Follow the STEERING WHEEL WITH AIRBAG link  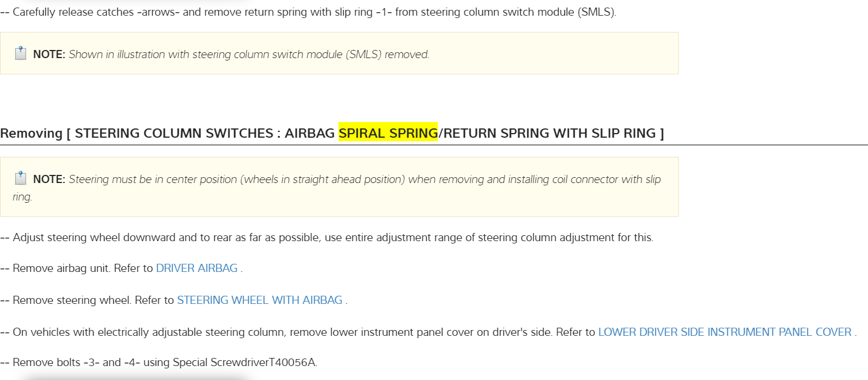(x=260, y=300)
